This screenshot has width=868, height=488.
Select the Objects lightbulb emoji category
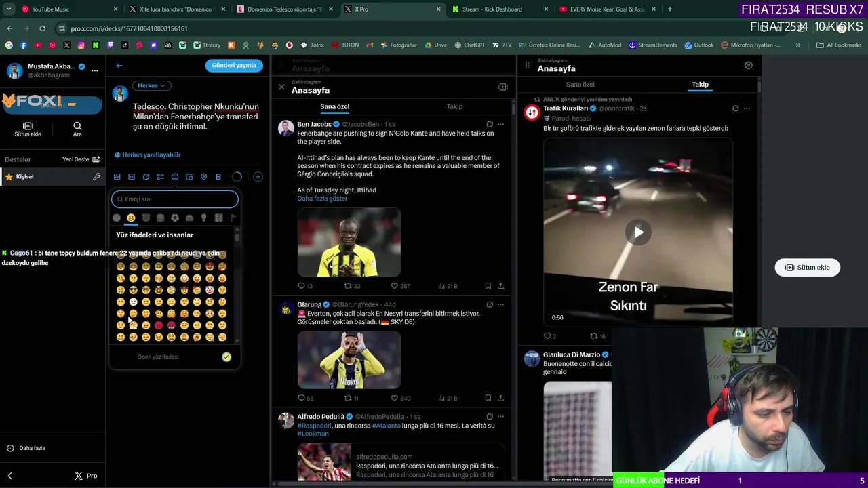(203, 218)
